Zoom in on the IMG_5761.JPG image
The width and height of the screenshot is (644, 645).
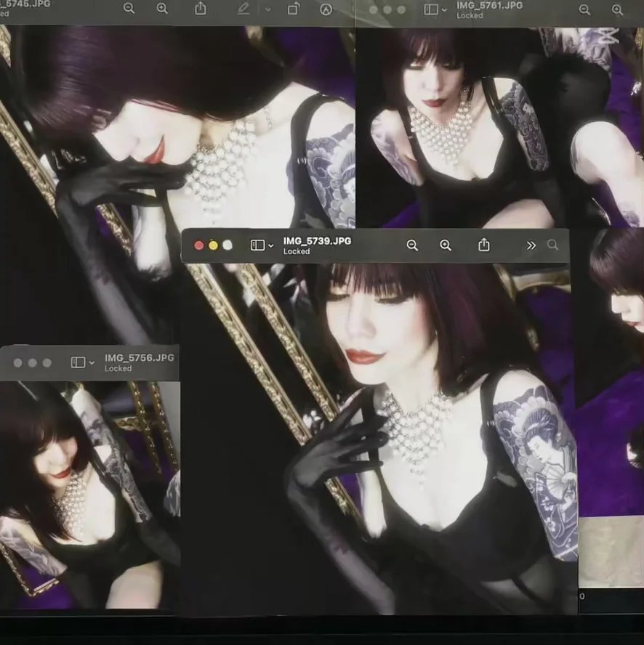point(617,9)
